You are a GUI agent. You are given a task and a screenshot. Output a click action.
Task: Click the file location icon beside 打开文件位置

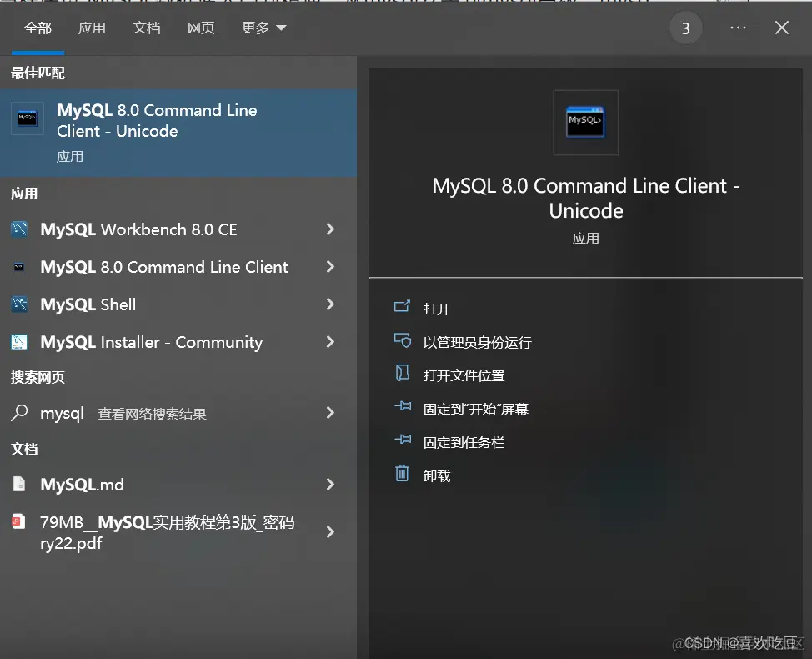pyautogui.click(x=403, y=373)
